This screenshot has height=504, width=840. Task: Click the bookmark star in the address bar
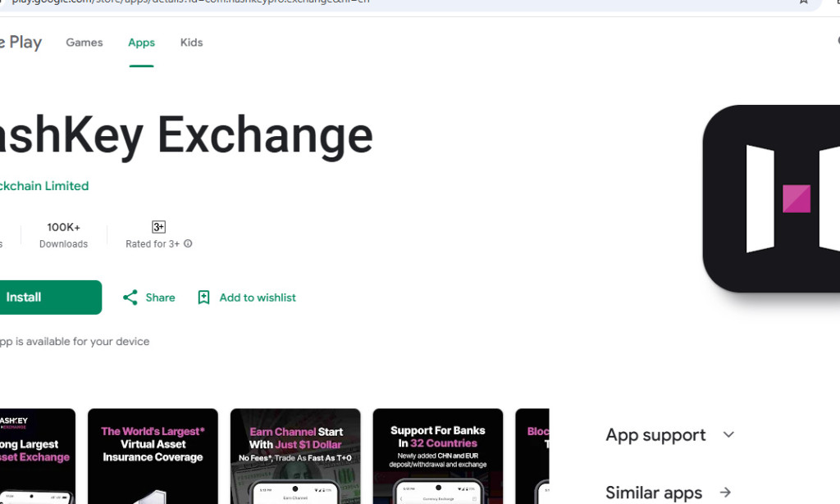coord(804,3)
